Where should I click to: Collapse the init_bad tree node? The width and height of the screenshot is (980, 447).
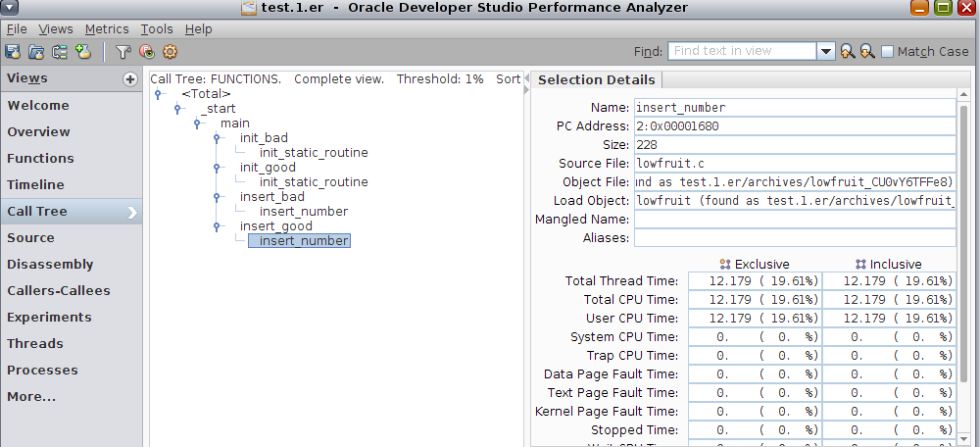tap(217, 138)
